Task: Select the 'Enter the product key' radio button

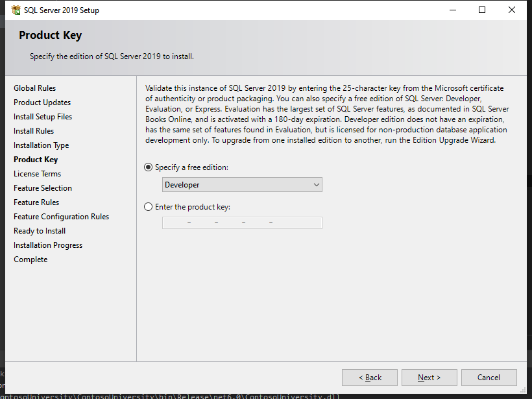Action: click(x=149, y=208)
